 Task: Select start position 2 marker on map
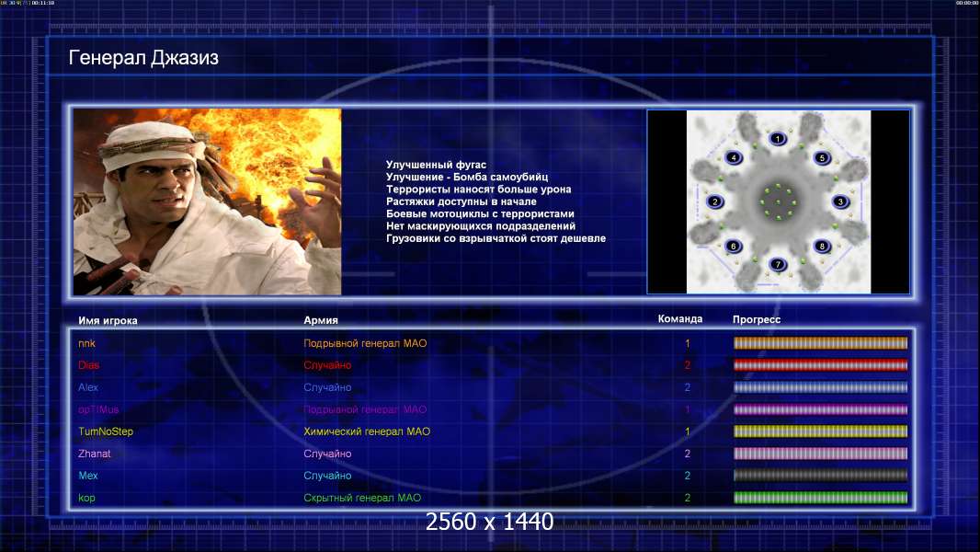716,201
